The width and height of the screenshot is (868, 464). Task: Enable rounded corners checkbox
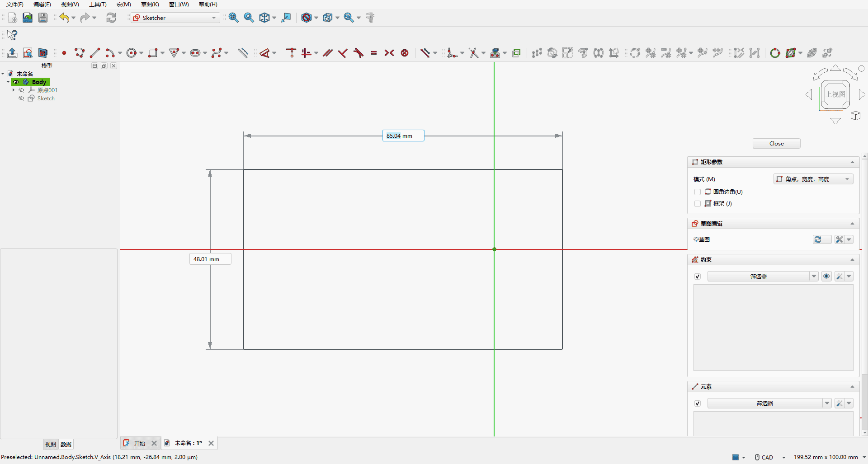pyautogui.click(x=698, y=192)
